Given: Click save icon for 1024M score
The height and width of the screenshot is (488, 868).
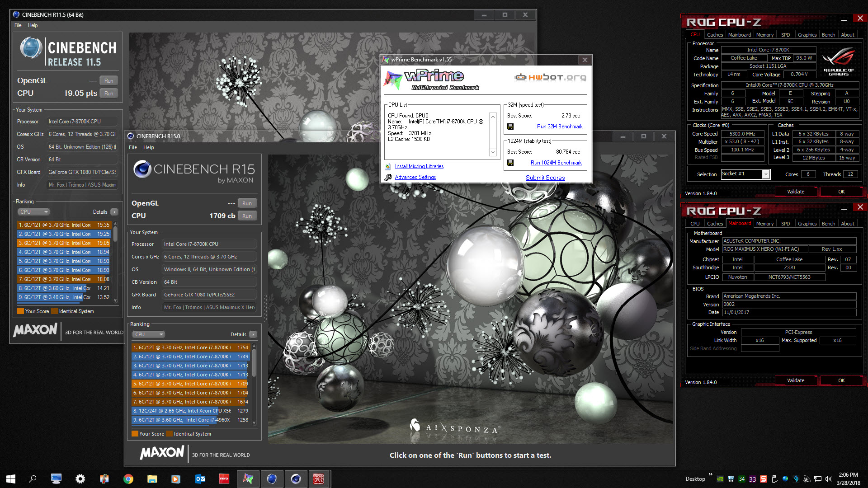Looking at the screenshot, I should (x=510, y=163).
